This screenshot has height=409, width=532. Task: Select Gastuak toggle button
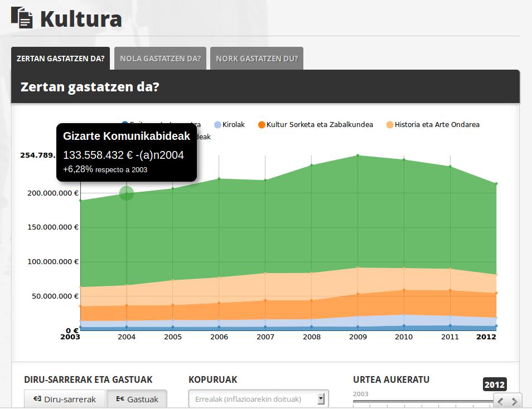pyautogui.click(x=137, y=399)
